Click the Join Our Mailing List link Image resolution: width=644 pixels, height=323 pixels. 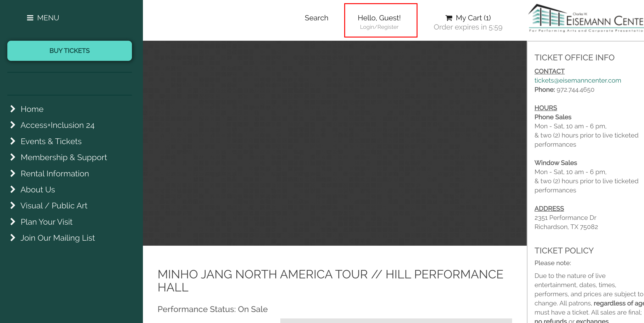tap(57, 238)
